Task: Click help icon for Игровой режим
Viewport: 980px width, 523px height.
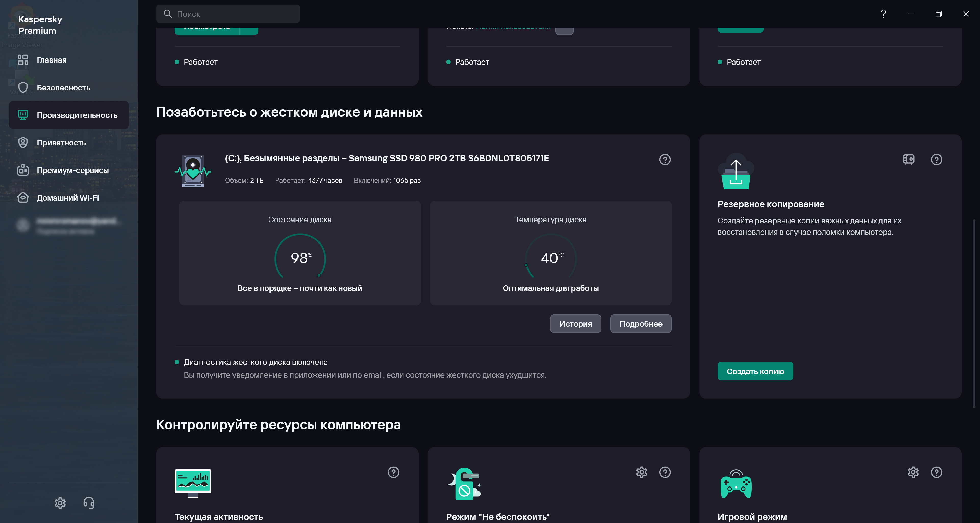Action: 936,472
